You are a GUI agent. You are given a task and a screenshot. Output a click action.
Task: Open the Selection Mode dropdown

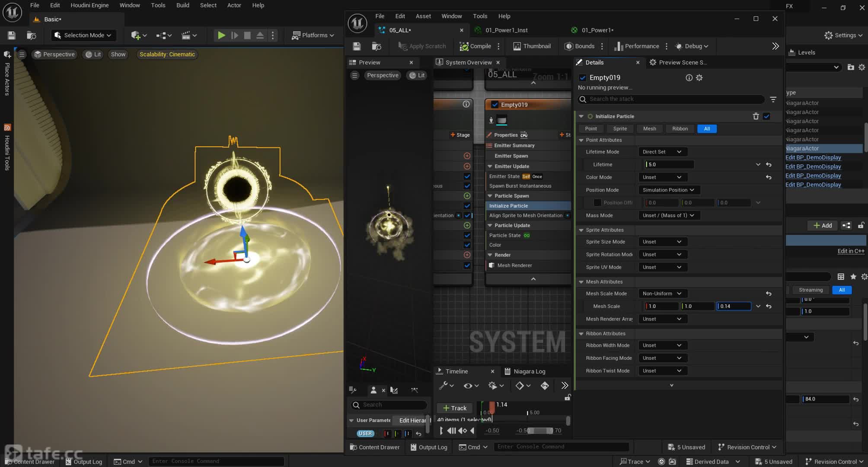coord(83,35)
